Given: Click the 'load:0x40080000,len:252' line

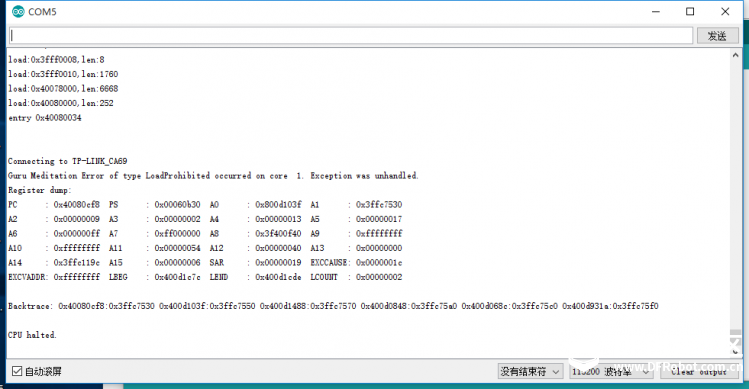Looking at the screenshot, I should point(61,103).
